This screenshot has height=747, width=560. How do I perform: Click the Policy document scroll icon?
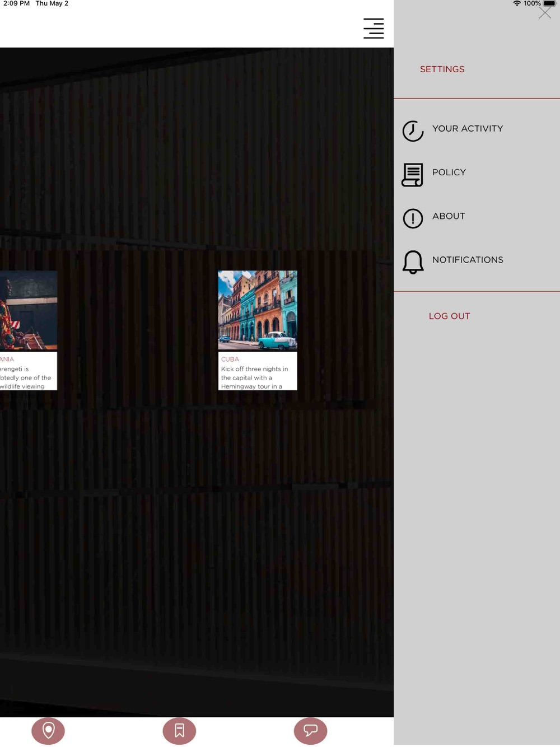[x=413, y=175]
